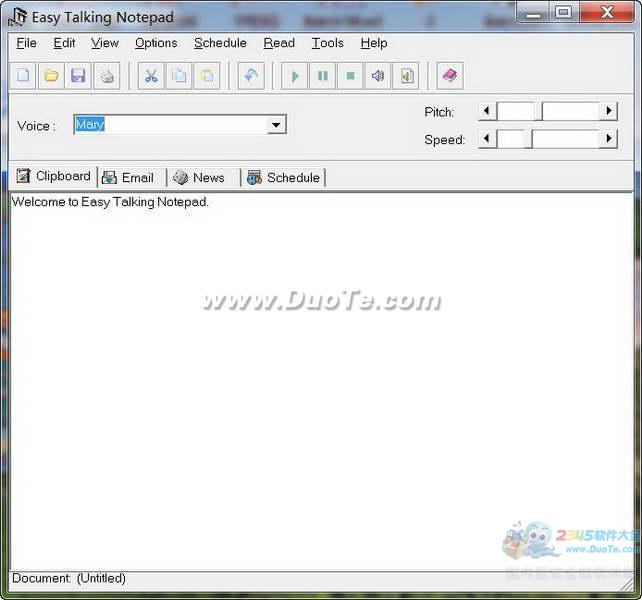Image resolution: width=642 pixels, height=600 pixels.
Task: Click the Pitch slider thumb
Action: tap(538, 111)
